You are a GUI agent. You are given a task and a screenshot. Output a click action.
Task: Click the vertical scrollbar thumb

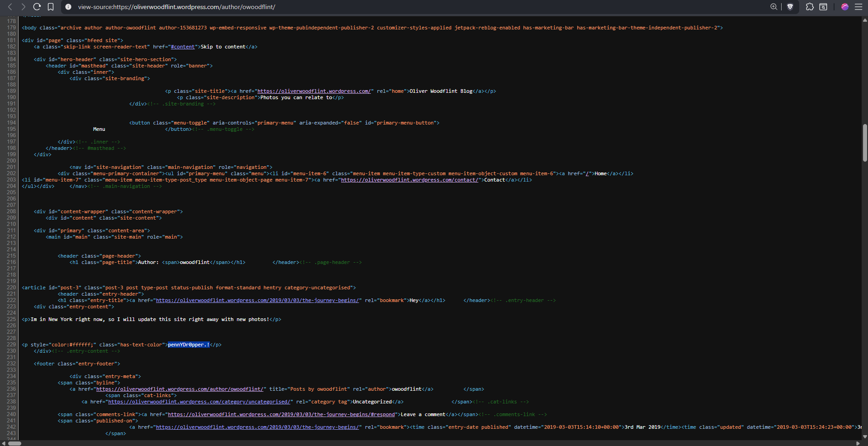click(x=865, y=143)
